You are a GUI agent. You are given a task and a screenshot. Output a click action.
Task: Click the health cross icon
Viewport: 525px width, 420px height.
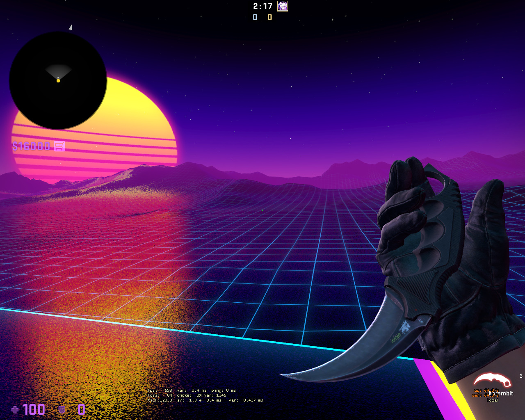[15, 409]
